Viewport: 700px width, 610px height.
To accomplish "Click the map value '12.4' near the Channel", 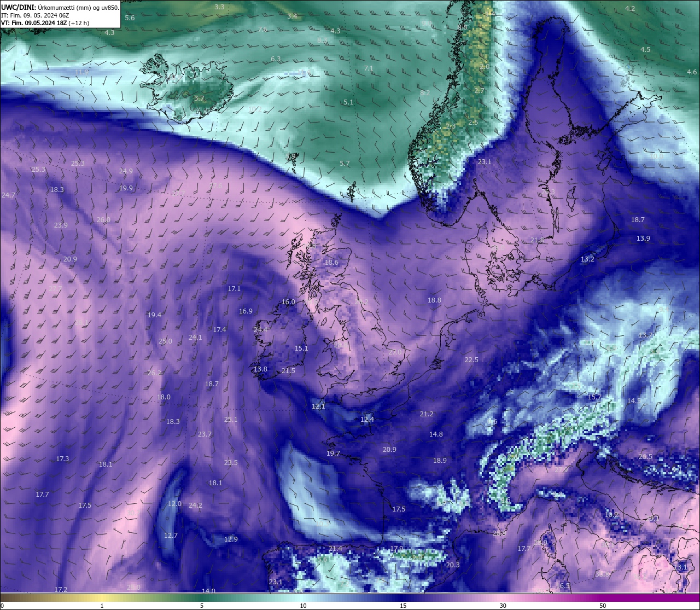I will tap(367, 420).
